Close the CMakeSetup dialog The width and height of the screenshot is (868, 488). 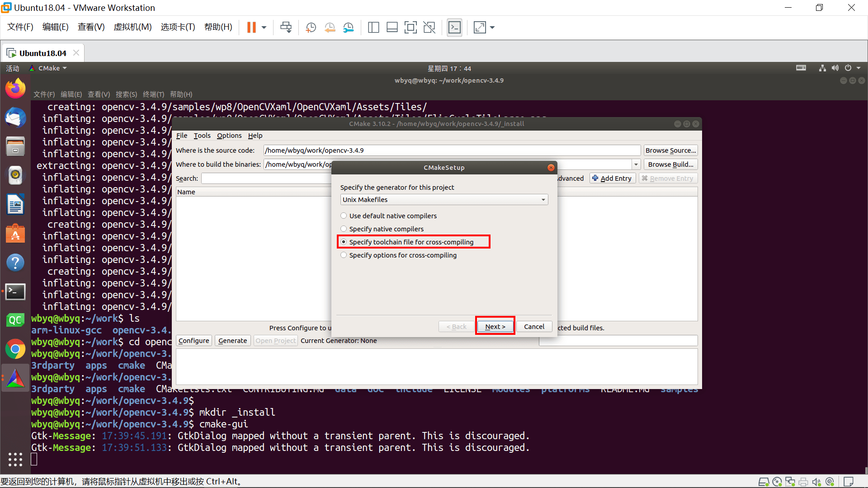tap(551, 168)
